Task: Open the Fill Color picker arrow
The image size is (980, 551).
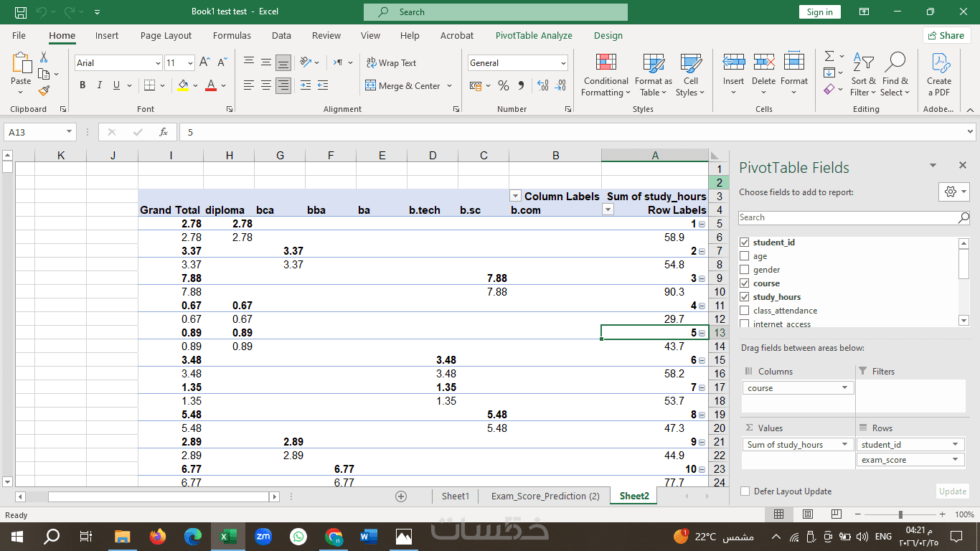Action: tap(194, 85)
